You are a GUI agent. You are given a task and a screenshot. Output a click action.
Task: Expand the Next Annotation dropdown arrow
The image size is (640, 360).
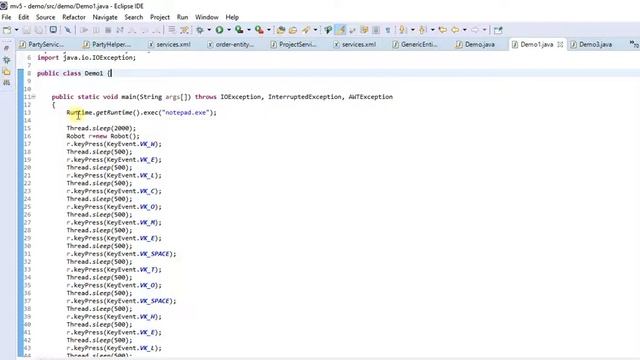click(x=413, y=30)
